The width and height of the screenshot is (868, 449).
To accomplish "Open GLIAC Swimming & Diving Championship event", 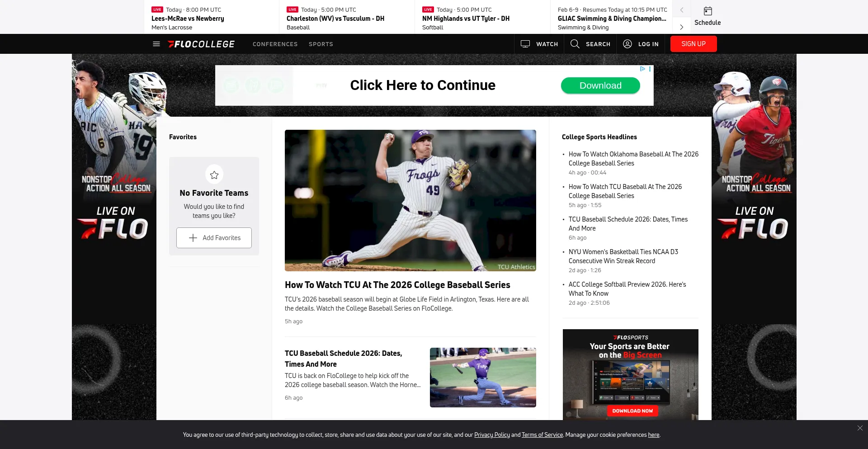I will coord(612,17).
